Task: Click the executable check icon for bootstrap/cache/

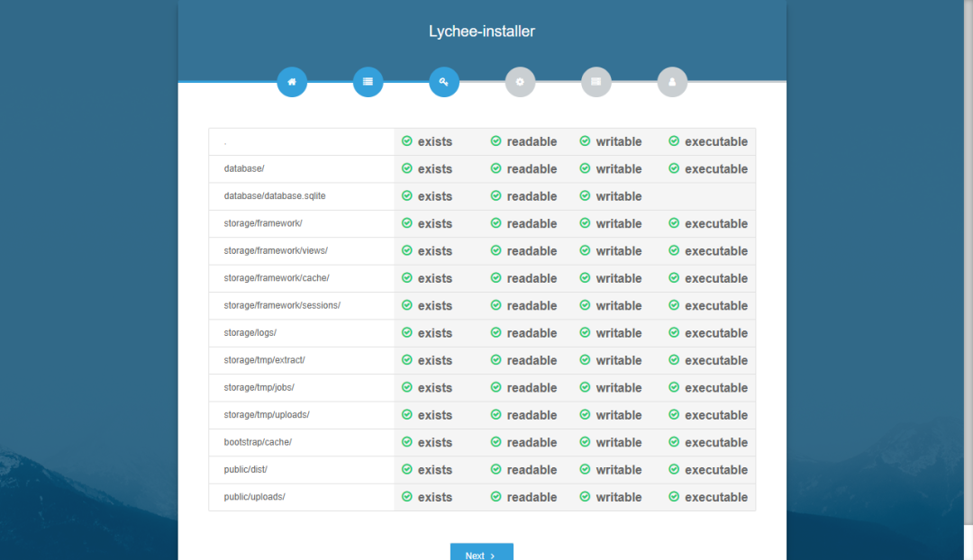Action: click(x=674, y=441)
